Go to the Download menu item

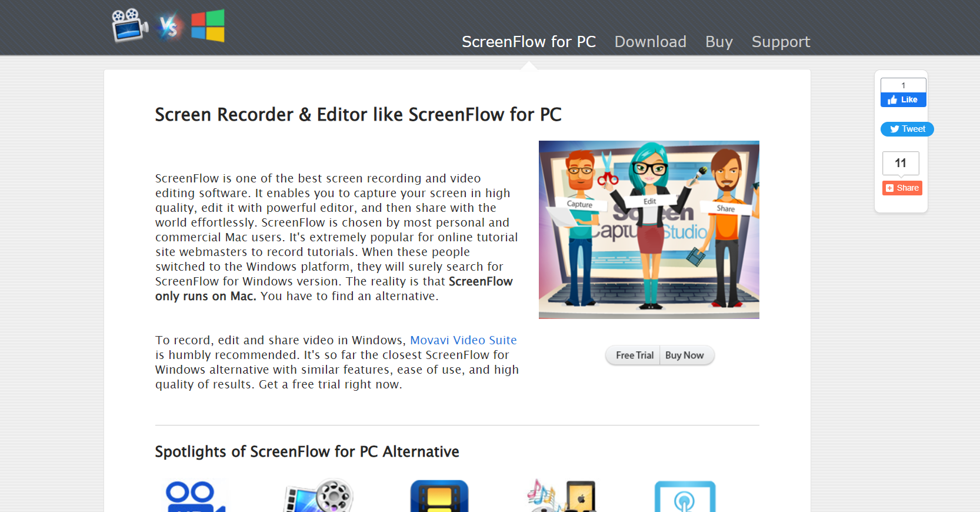650,42
